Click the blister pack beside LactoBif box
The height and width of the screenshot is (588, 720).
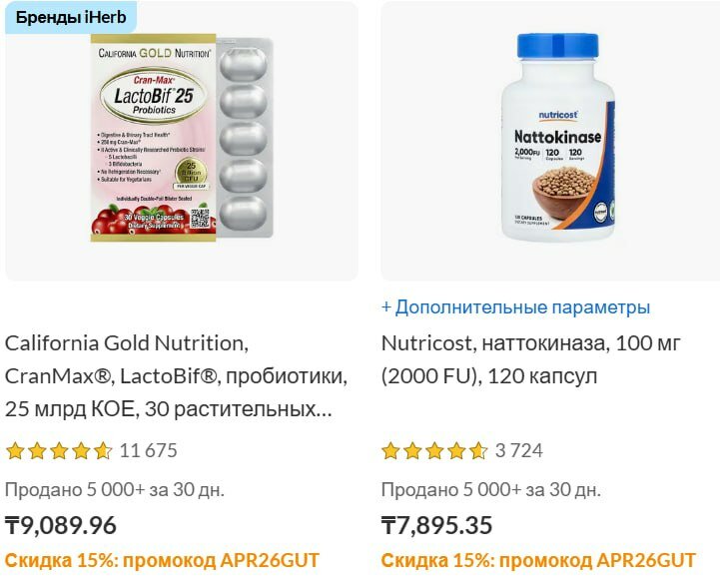[244, 138]
